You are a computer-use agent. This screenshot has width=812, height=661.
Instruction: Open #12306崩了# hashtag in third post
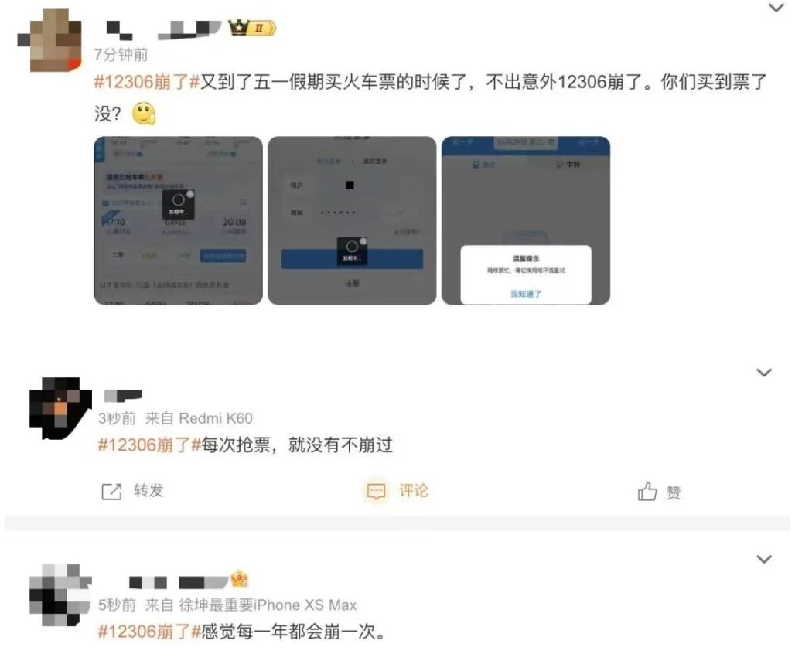tap(149, 632)
